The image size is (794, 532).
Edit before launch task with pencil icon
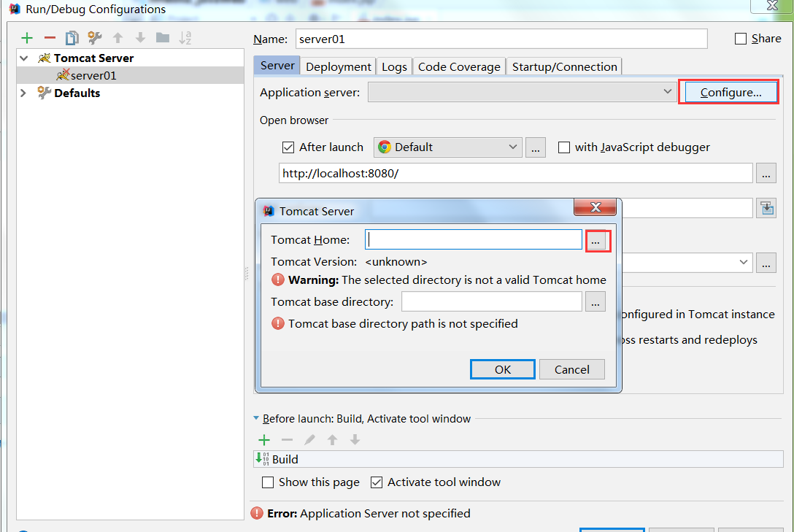click(x=309, y=440)
